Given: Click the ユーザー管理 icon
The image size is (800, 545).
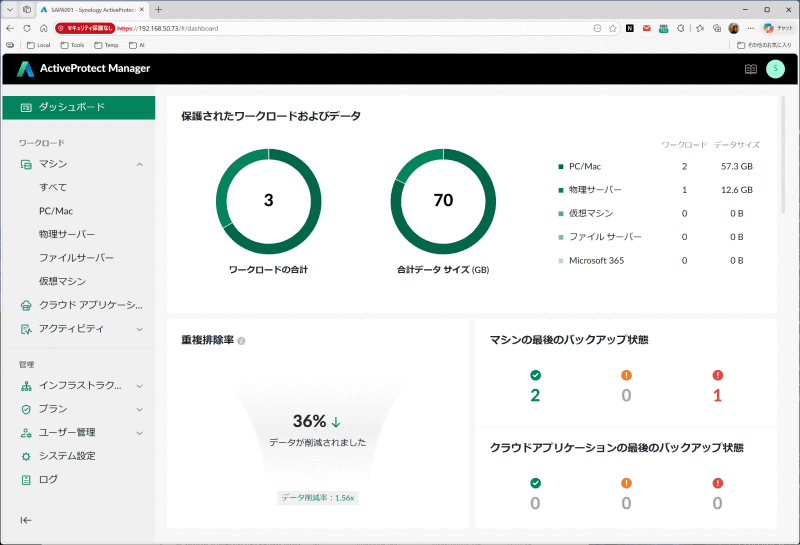Looking at the screenshot, I should 26,433.
